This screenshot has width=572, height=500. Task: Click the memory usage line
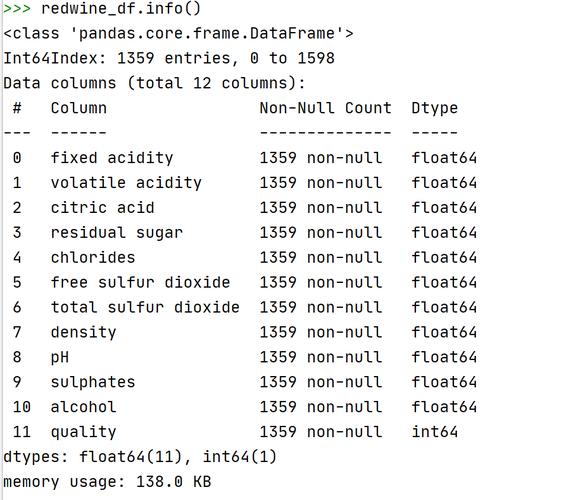[x=107, y=482]
